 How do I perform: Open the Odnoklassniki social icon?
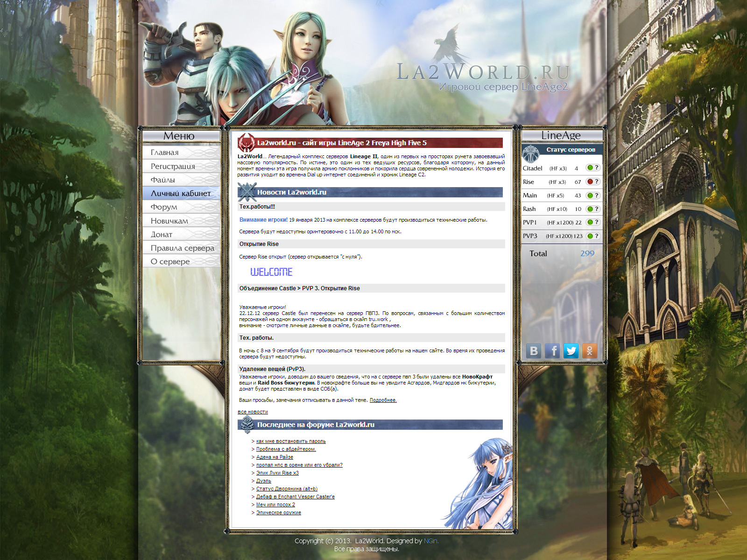tap(590, 351)
